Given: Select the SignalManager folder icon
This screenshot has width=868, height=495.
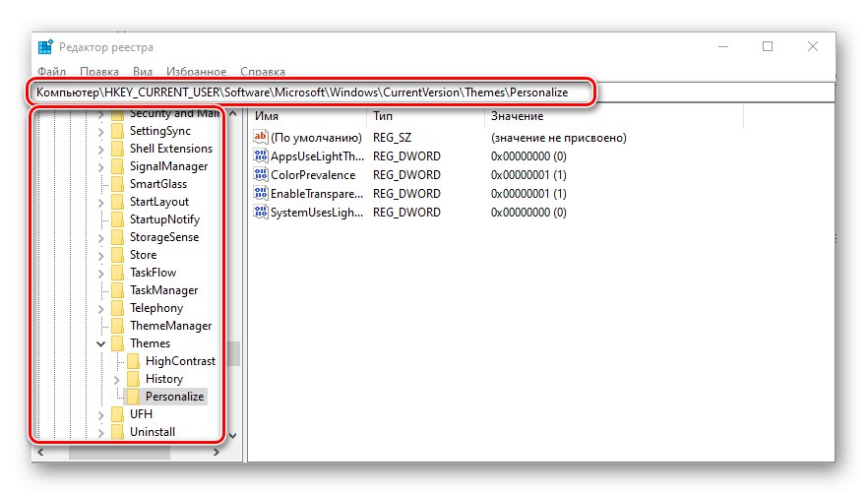Looking at the screenshot, I should point(117,166).
